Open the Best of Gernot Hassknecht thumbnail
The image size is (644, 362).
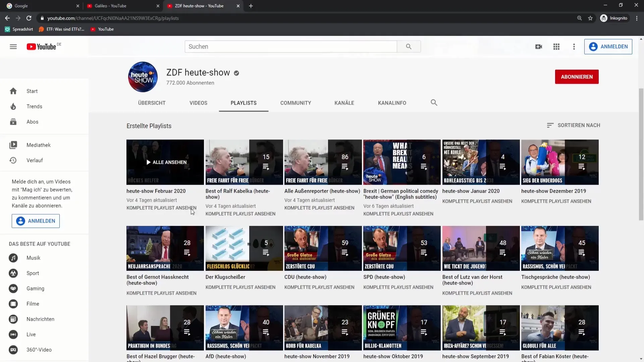[165, 248]
